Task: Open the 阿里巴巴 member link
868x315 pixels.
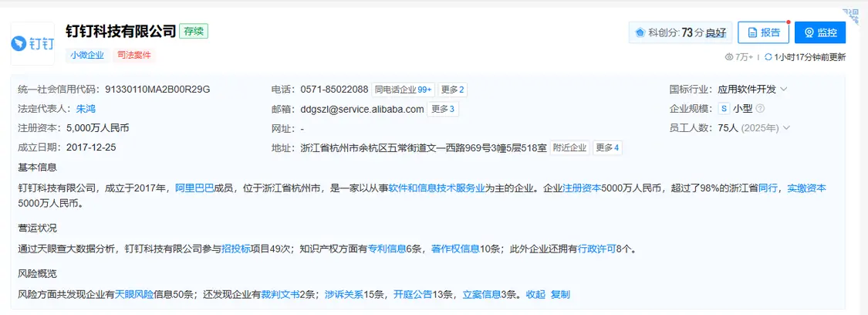Action: [194, 188]
